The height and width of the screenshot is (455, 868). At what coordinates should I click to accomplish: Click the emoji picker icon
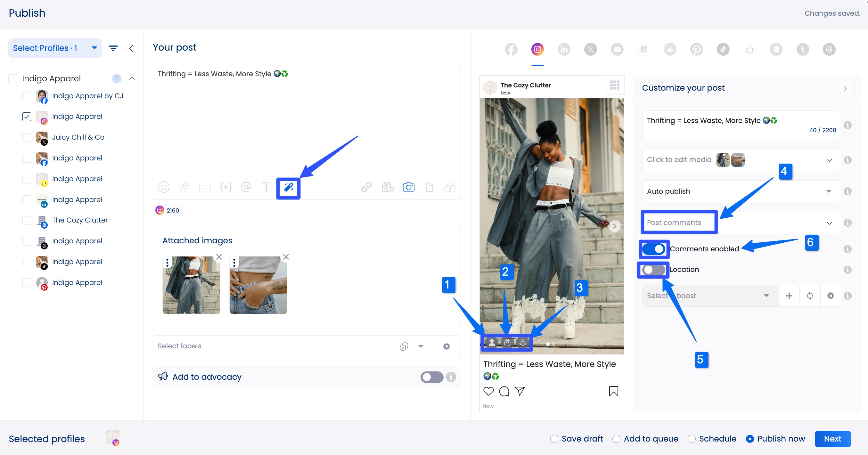pos(163,187)
